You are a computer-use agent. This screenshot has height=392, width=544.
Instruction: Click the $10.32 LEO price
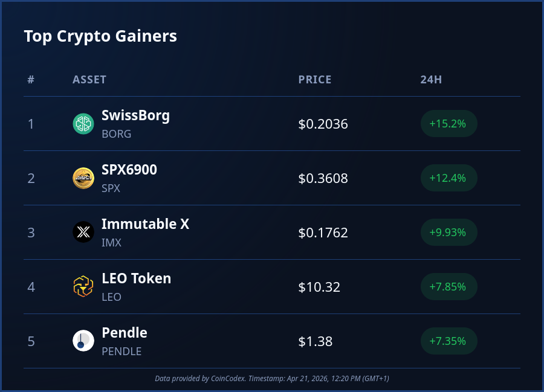pyautogui.click(x=319, y=287)
